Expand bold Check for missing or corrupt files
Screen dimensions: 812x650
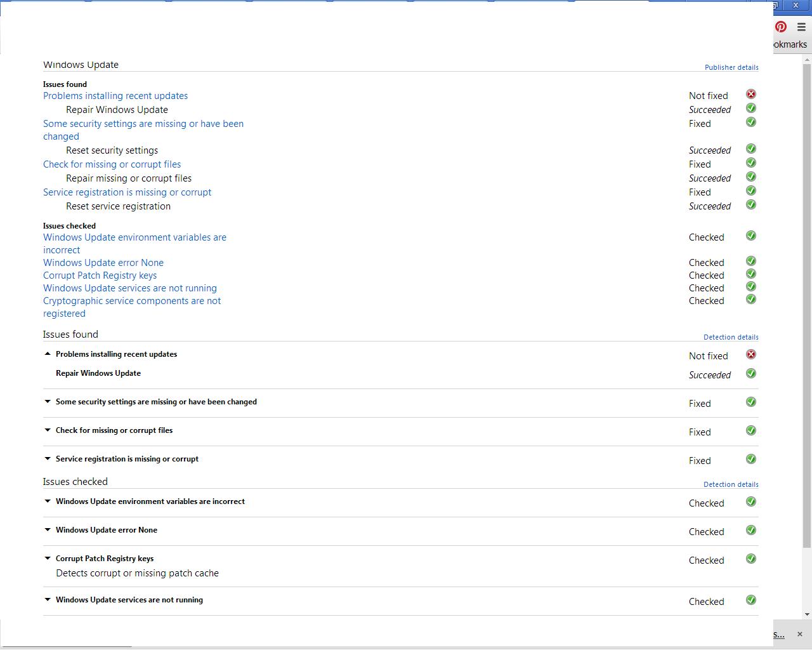click(x=48, y=430)
